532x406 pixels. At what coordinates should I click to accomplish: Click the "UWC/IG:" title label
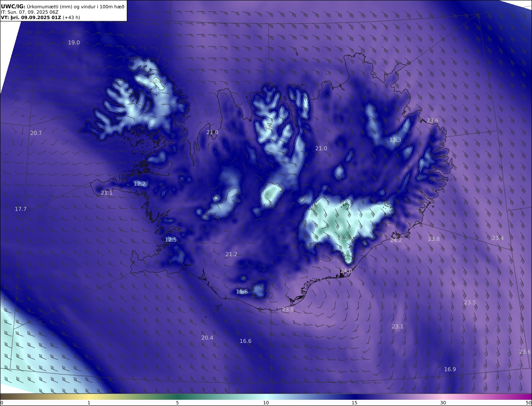click(13, 6)
